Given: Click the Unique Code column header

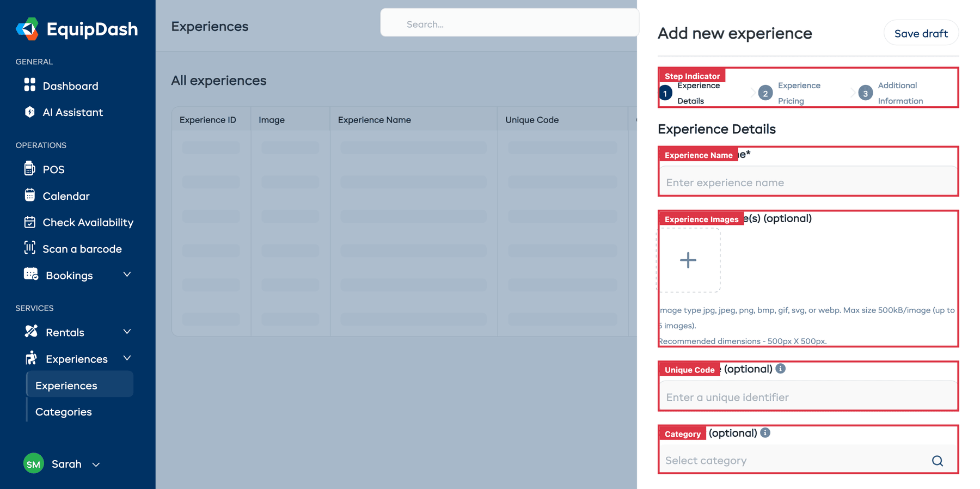Looking at the screenshot, I should (x=532, y=120).
